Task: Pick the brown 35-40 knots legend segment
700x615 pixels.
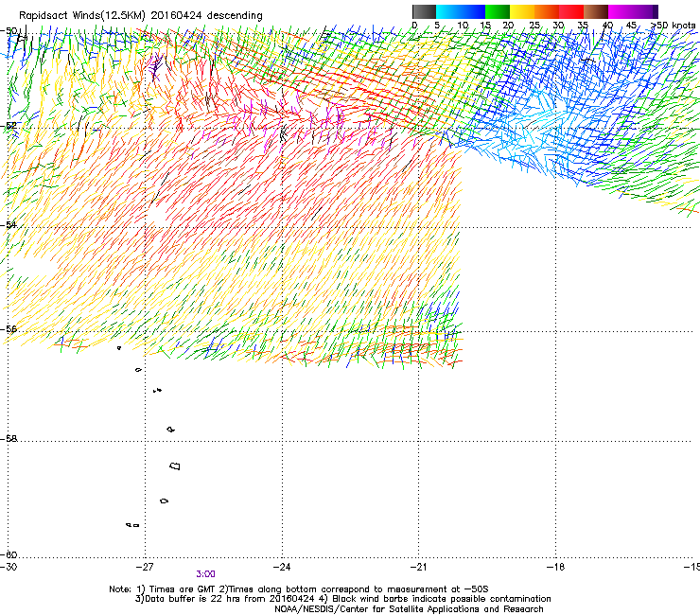Action: (596, 11)
